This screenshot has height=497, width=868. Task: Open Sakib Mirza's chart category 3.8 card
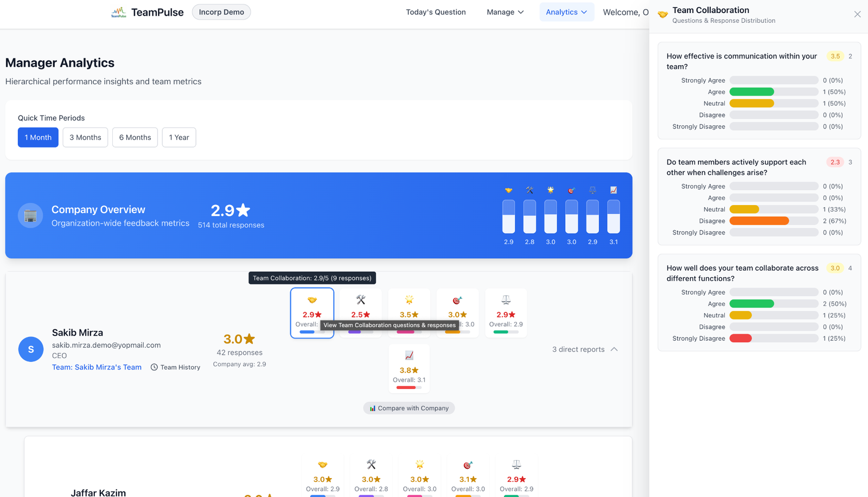tap(409, 369)
